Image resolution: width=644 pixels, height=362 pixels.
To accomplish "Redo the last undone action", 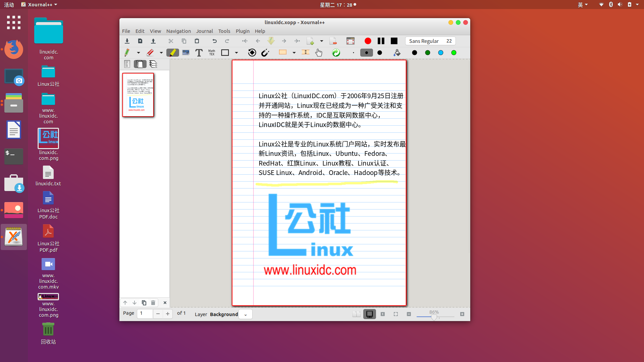I will pyautogui.click(x=227, y=41).
